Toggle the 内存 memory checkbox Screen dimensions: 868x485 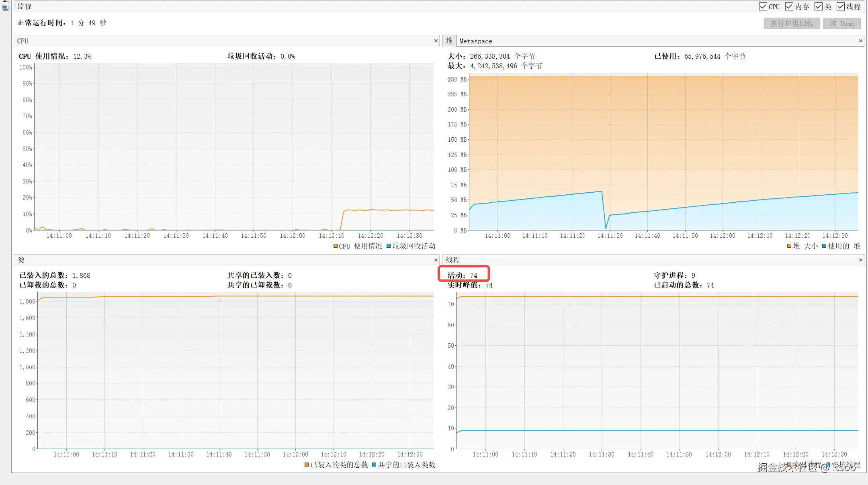[x=789, y=7]
